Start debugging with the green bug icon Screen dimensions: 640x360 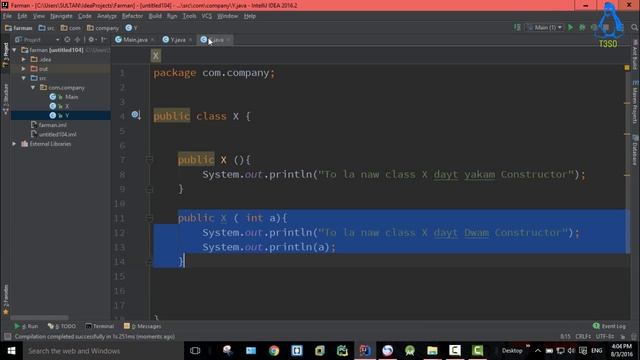[x=582, y=27]
